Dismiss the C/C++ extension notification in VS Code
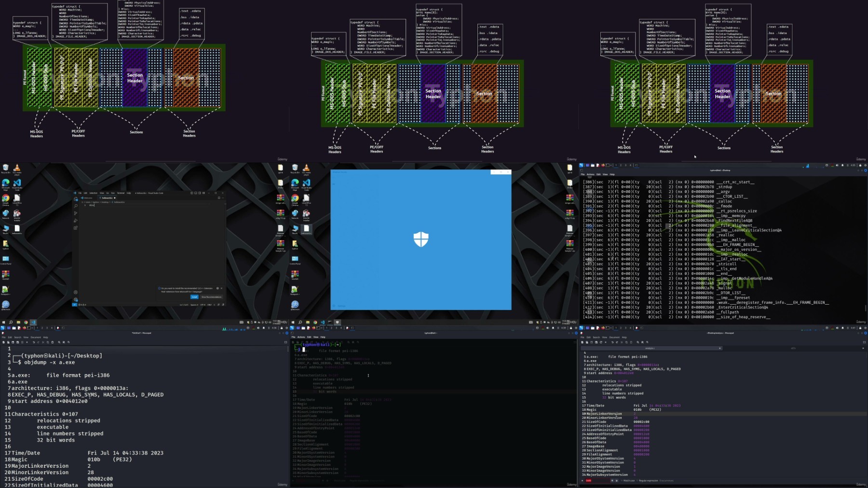Screen dimensions: 868x488 (x=221, y=288)
